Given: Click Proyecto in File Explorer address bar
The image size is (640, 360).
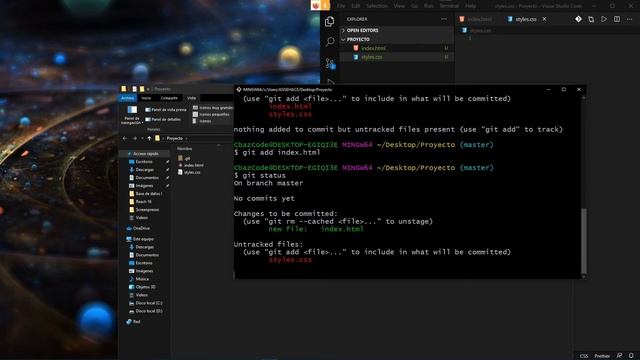Looking at the screenshot, I should [174, 138].
